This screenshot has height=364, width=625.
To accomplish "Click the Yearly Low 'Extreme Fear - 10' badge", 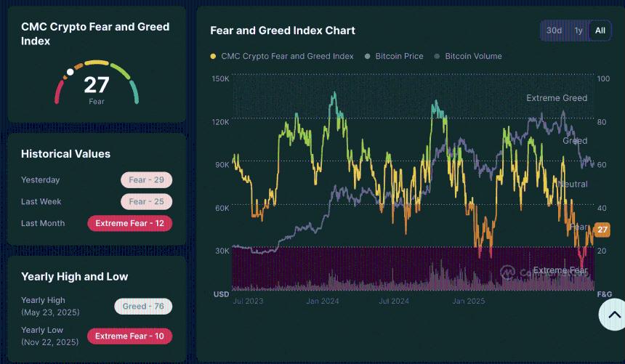I will pos(129,336).
